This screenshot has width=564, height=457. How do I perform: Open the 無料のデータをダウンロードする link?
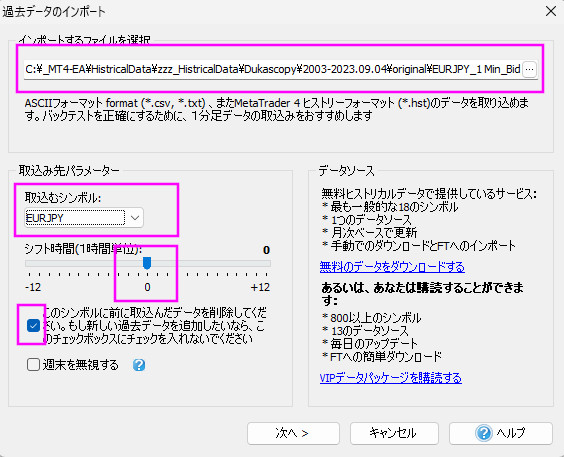[392, 267]
